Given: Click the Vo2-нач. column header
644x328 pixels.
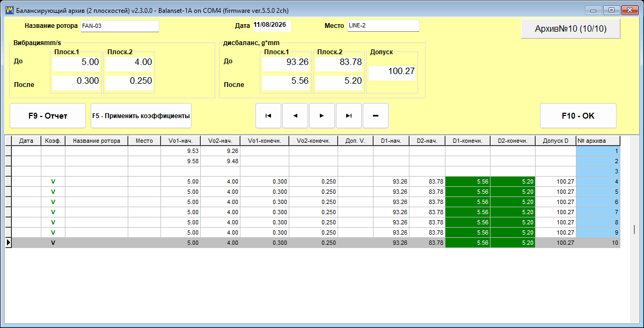Looking at the screenshot, I should (x=220, y=141).
